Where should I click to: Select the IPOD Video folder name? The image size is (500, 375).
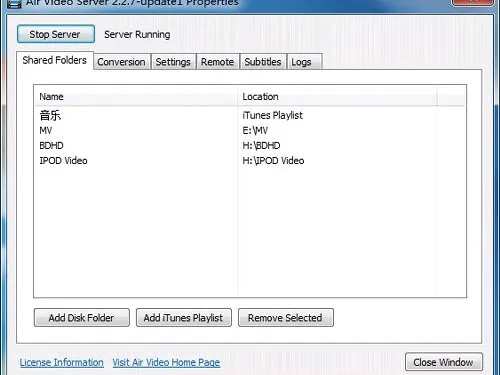[x=63, y=161]
